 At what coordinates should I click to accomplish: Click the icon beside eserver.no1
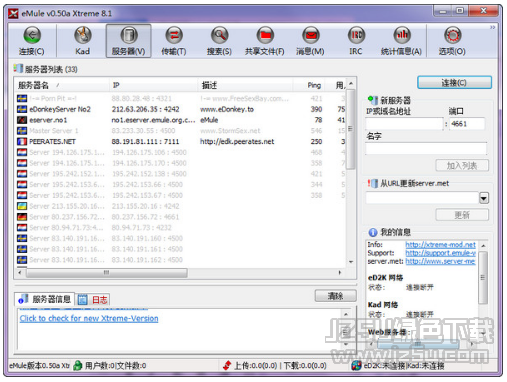click(x=22, y=120)
